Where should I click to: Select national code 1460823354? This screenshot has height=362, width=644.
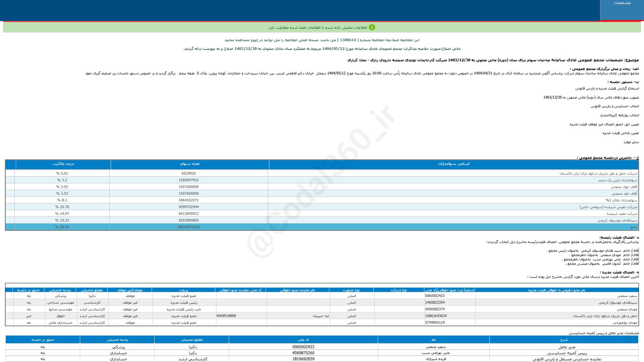[x=435, y=303]
